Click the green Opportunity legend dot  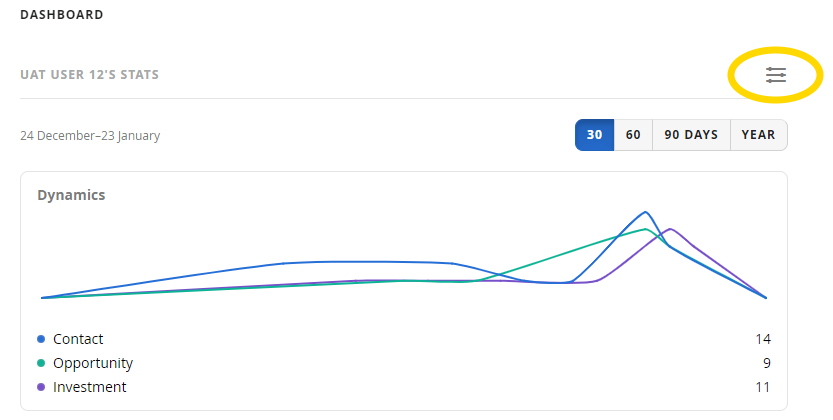coord(41,363)
